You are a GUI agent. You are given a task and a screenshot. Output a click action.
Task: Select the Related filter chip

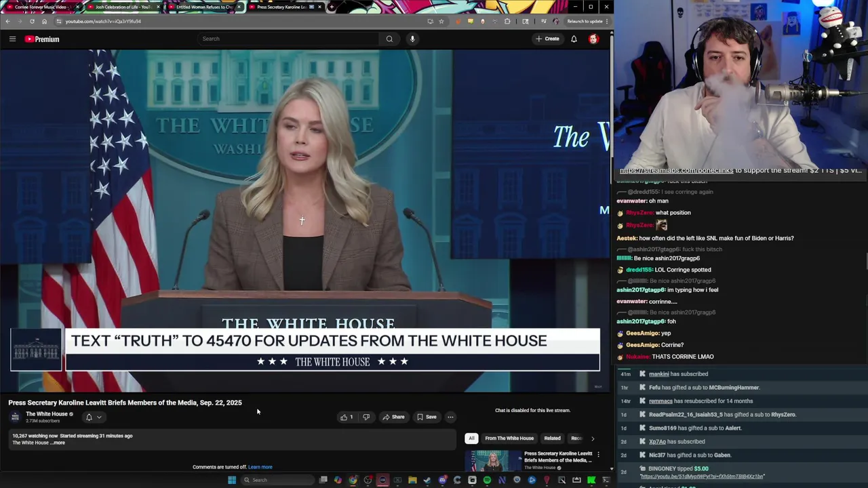click(552, 438)
